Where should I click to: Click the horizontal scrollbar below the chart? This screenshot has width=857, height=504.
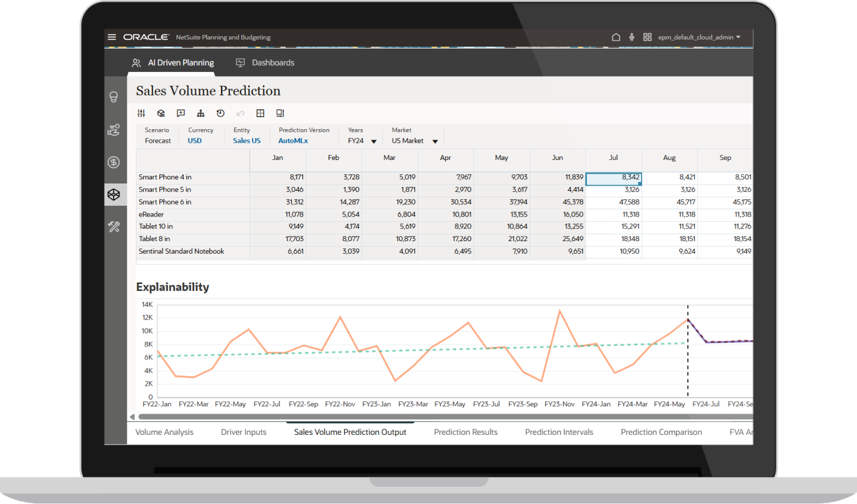[446, 417]
